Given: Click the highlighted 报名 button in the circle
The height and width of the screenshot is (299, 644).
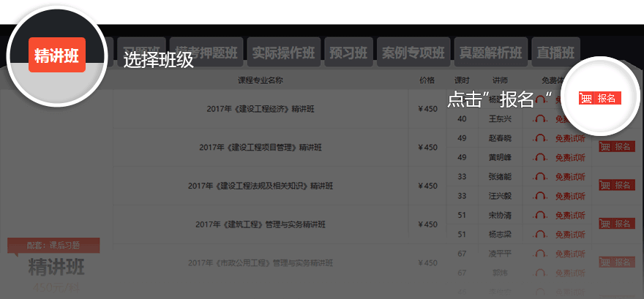Looking at the screenshot, I should click(x=599, y=98).
